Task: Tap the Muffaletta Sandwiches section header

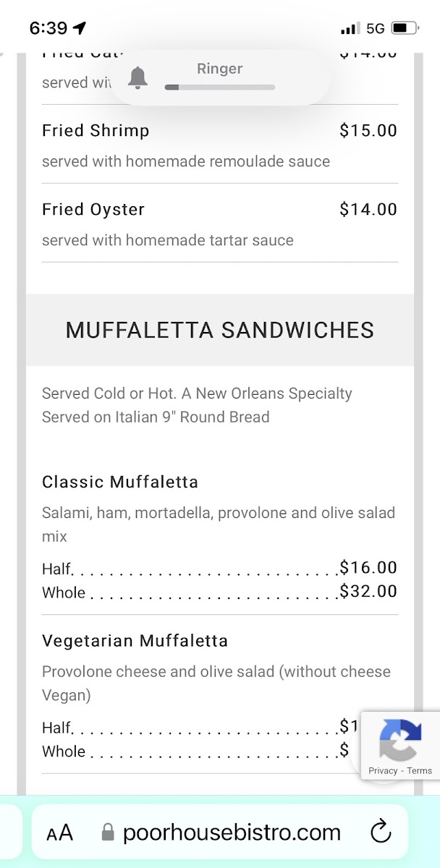Action: pyautogui.click(x=220, y=330)
